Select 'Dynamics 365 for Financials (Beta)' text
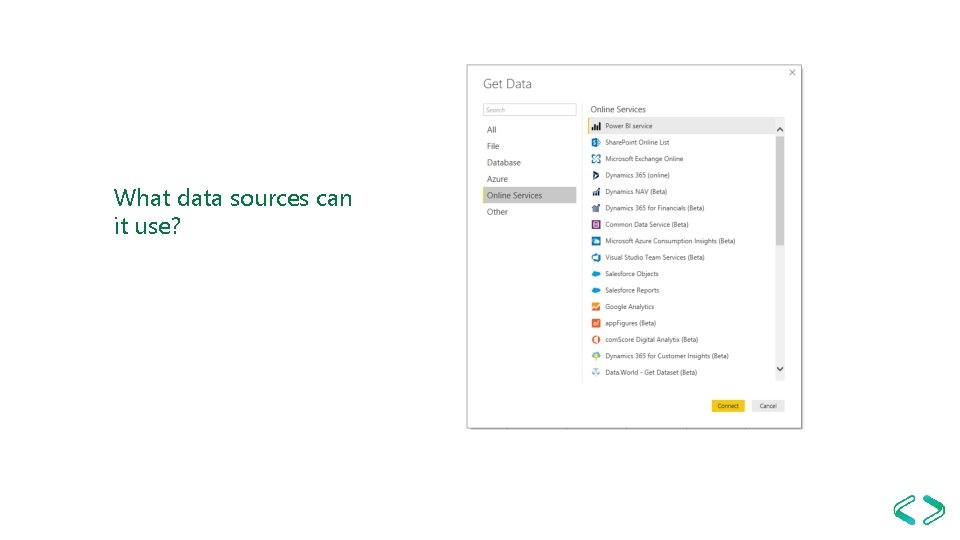 (x=654, y=208)
